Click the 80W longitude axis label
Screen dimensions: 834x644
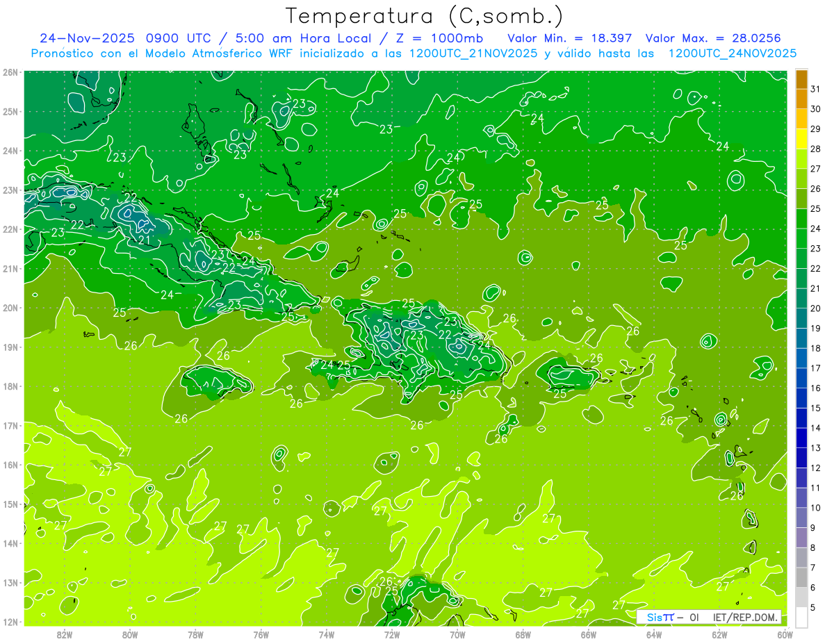tap(130, 634)
